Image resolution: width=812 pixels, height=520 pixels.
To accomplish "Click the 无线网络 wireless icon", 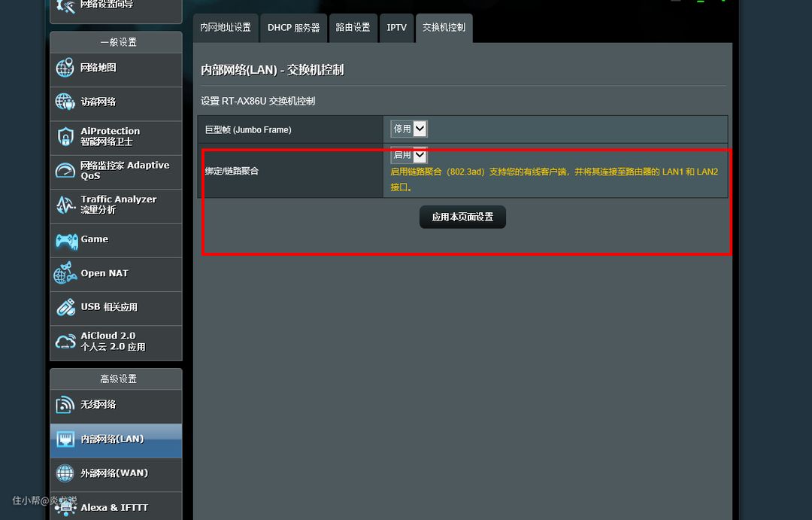I will (x=65, y=405).
